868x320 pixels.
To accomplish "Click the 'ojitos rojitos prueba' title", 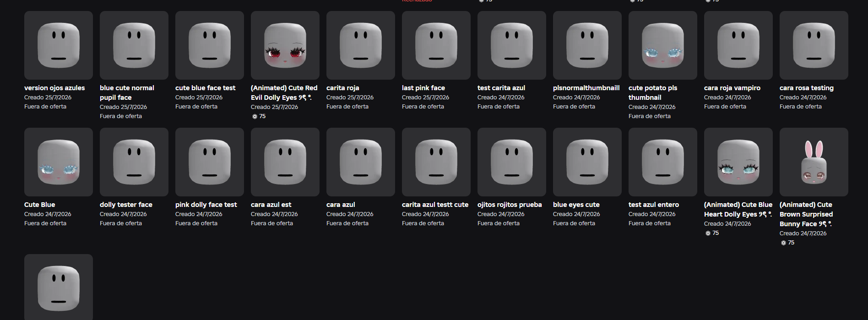I will (510, 205).
